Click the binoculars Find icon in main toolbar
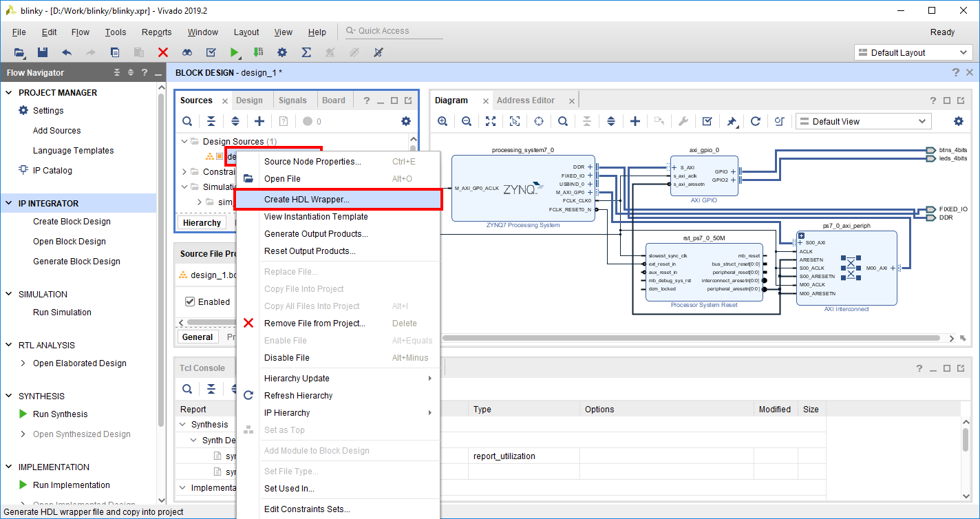Image resolution: width=980 pixels, height=519 pixels. (x=187, y=52)
